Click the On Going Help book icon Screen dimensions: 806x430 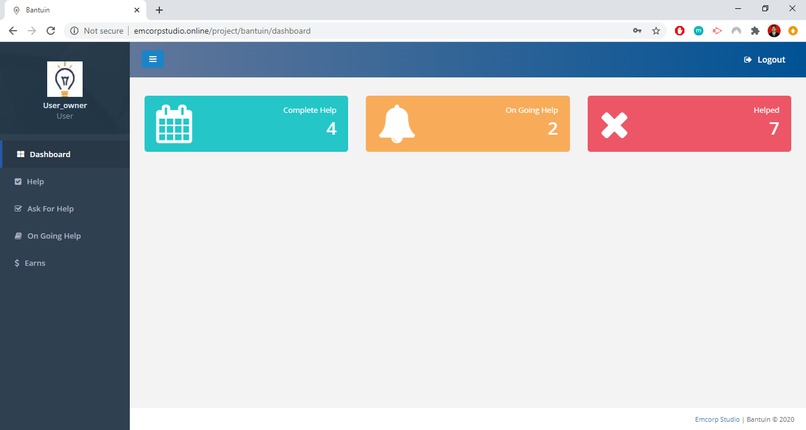18,236
